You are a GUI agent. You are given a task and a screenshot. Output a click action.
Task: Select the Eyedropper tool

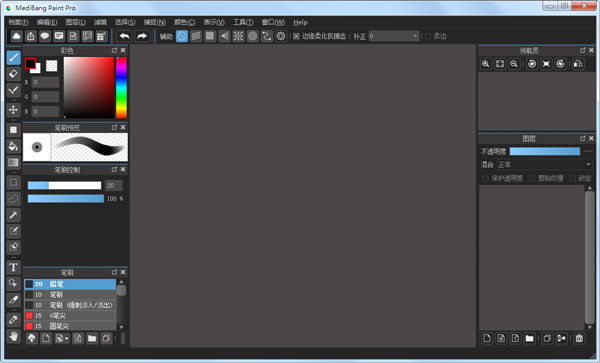pos(13,319)
